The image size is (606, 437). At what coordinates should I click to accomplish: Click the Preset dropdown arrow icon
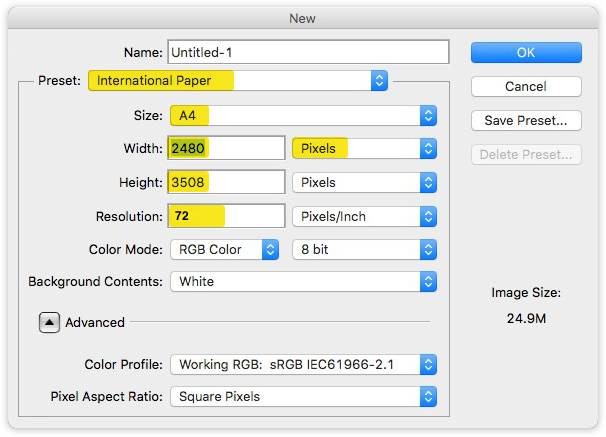click(379, 81)
